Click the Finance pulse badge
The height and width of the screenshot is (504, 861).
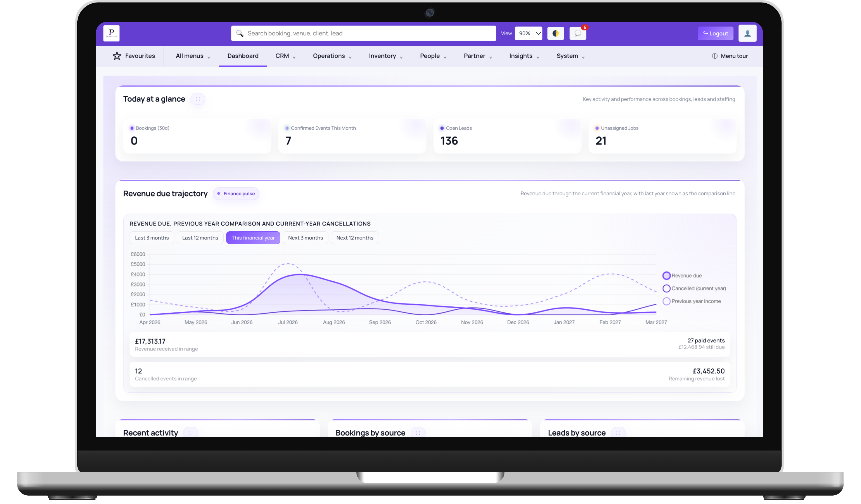[236, 194]
